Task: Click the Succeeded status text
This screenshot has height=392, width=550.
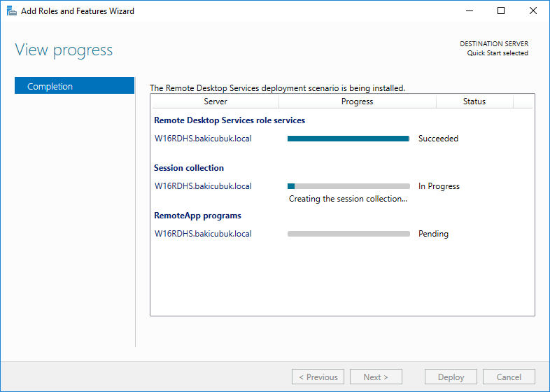Action: [x=438, y=139]
